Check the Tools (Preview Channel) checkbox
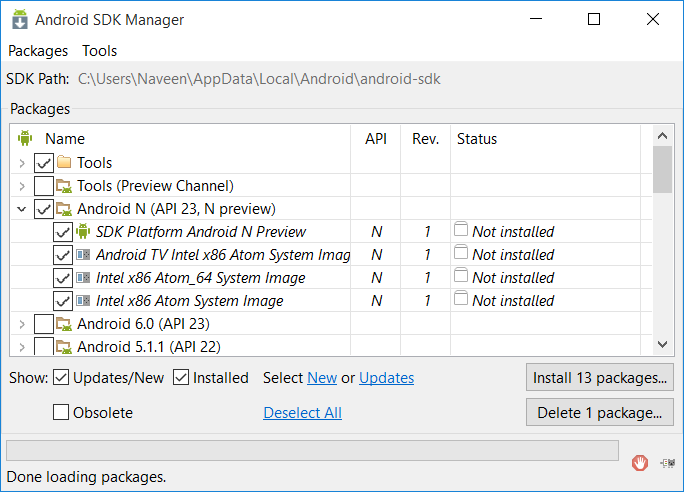 (x=43, y=186)
